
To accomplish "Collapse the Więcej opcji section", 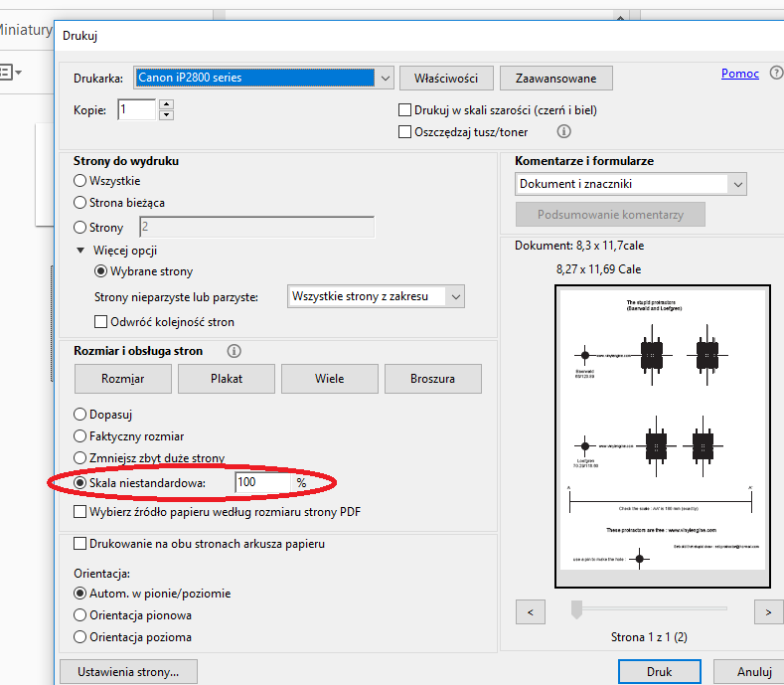I will (81, 251).
